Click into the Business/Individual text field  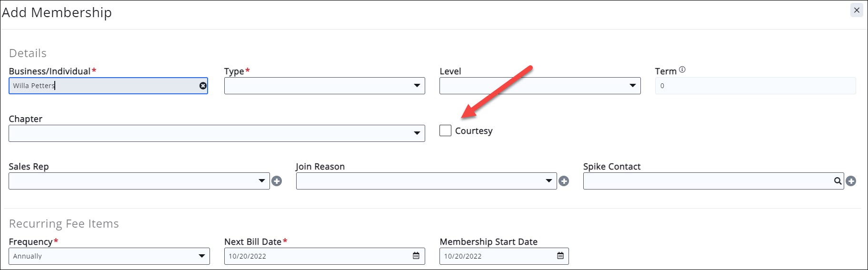tap(105, 86)
